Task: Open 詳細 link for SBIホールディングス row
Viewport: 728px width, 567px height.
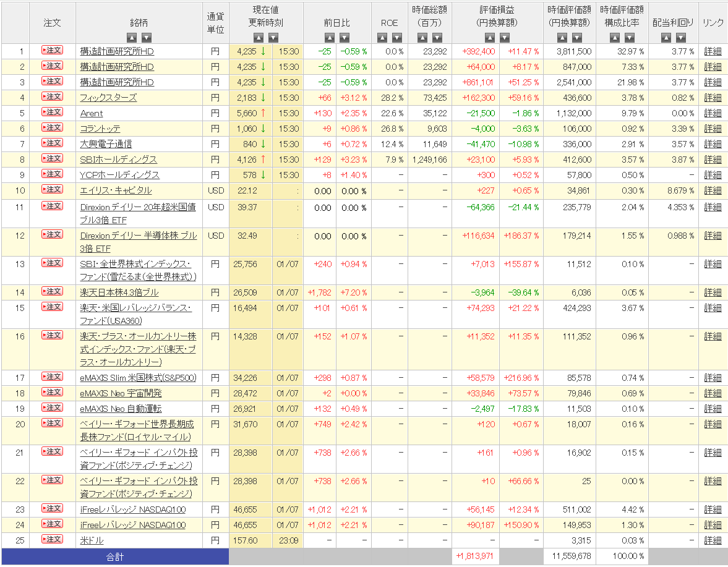Action: (713, 160)
